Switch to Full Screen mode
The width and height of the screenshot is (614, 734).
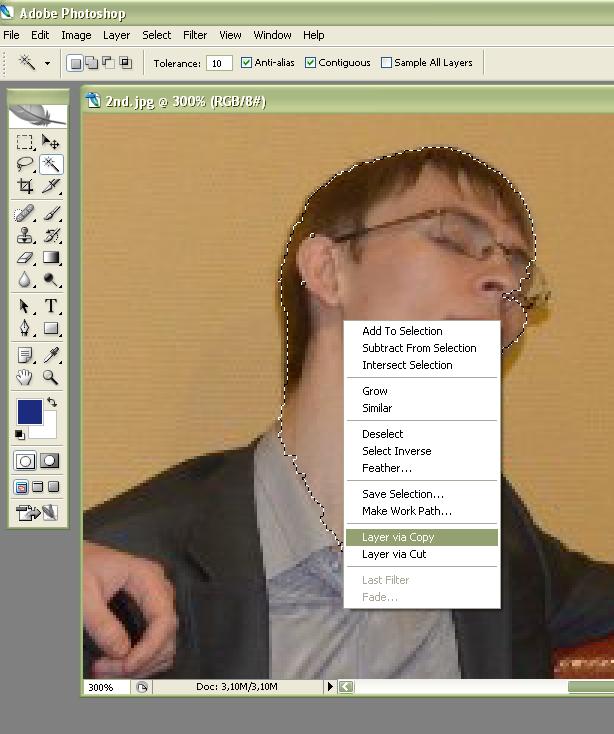54,487
